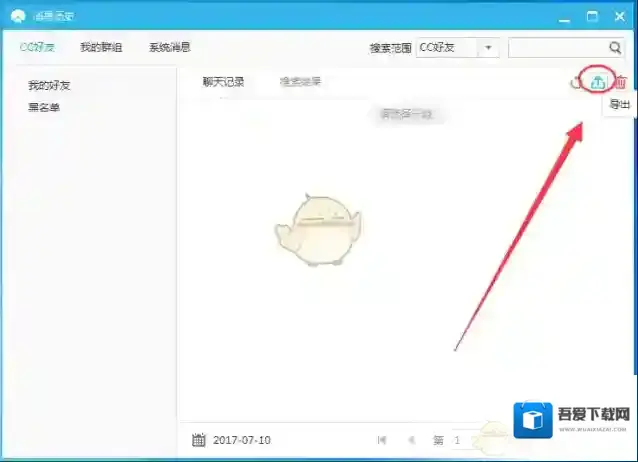Click the magnifier search icon

tap(615, 48)
